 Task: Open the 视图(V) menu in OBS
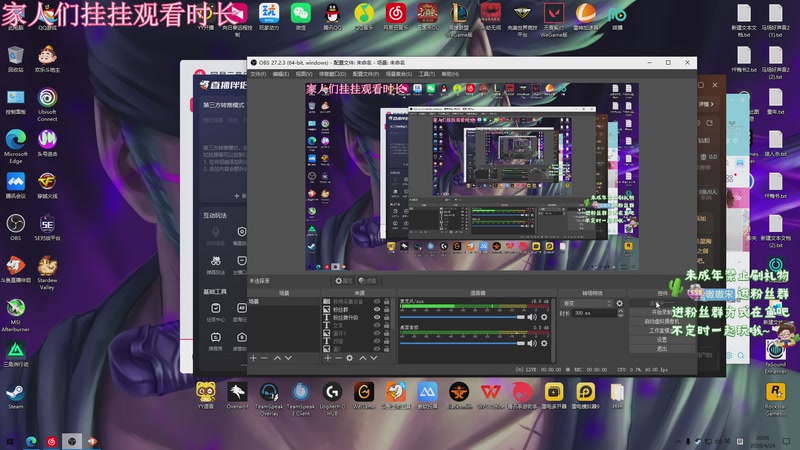pyautogui.click(x=304, y=74)
